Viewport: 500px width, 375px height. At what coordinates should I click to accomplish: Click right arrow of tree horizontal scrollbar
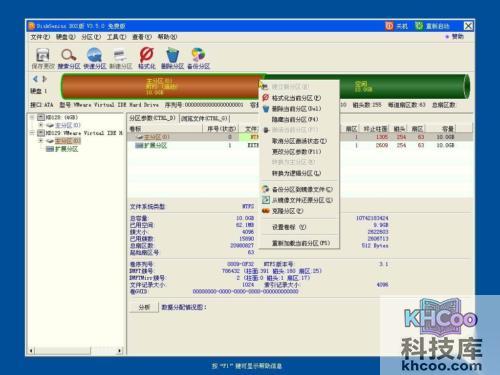[119, 350]
